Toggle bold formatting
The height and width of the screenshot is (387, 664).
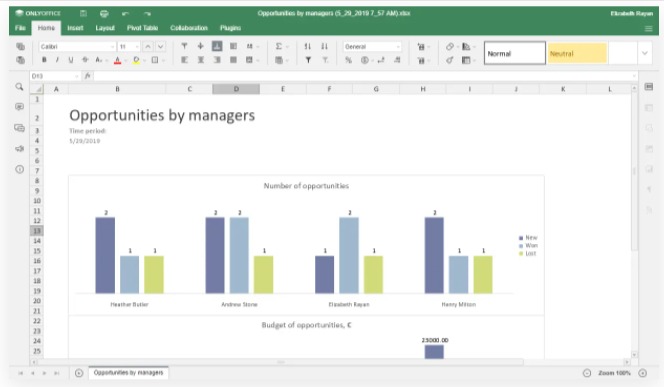tap(44, 60)
